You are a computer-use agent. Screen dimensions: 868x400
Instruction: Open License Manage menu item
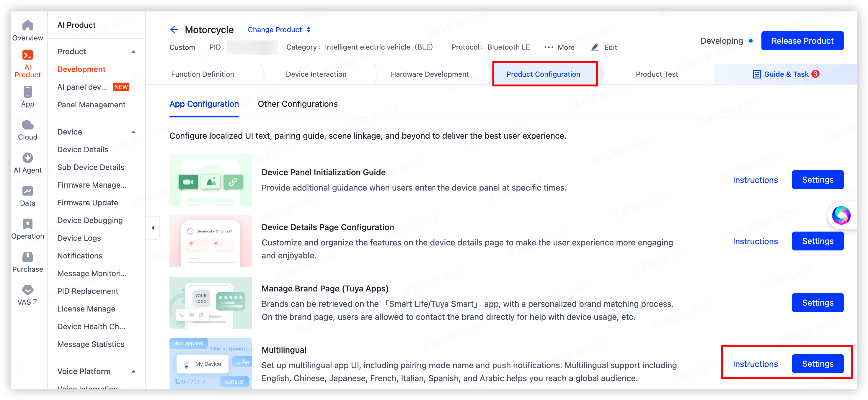click(86, 309)
